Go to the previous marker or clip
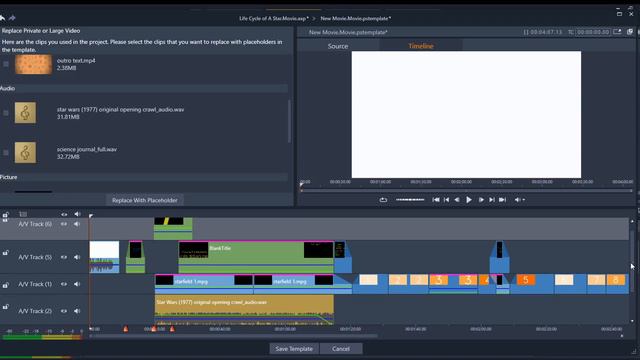Screen dimensions: 640x360 pos(446,200)
